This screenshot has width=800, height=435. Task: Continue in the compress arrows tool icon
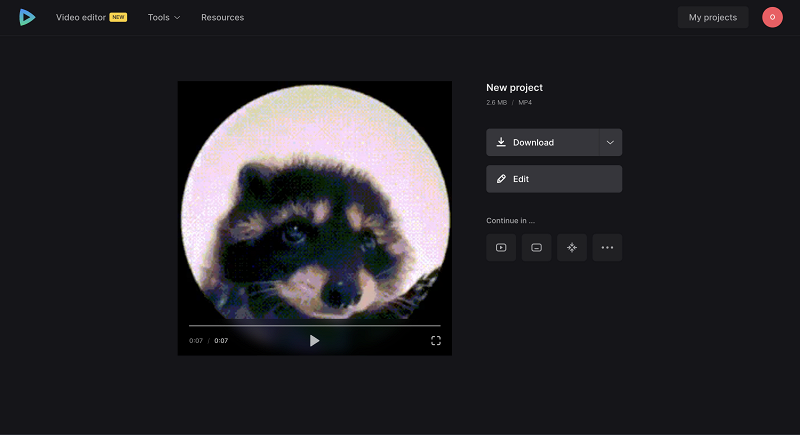point(572,247)
